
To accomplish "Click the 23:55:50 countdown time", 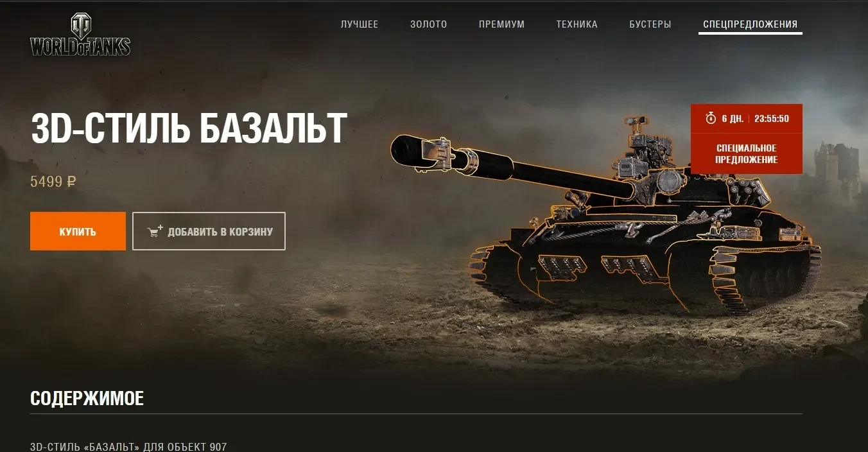I will click(x=772, y=119).
